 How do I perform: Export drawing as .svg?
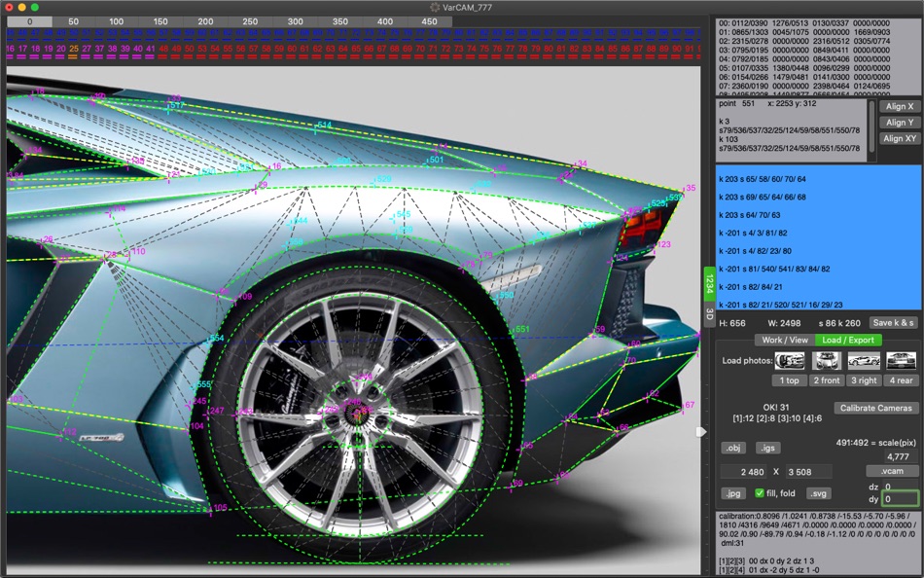pos(819,493)
